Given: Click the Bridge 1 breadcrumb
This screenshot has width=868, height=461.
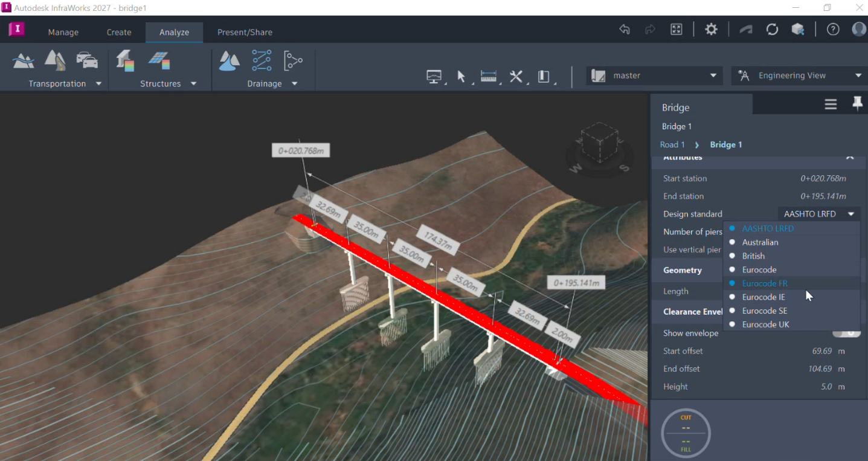Looking at the screenshot, I should click(726, 144).
